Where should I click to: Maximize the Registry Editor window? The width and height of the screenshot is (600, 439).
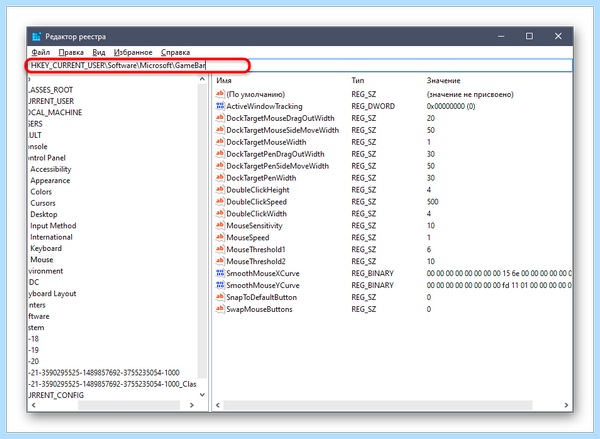pos(529,36)
